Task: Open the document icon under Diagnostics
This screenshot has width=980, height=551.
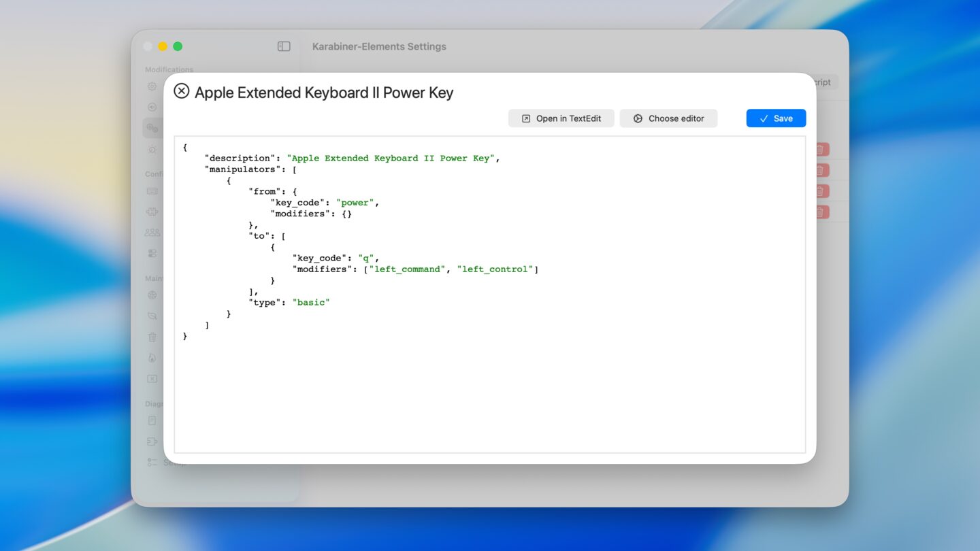Action: pos(152,420)
